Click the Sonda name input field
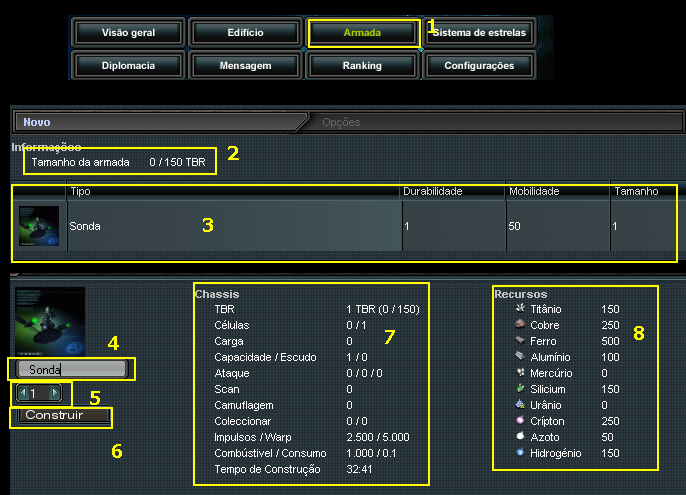The width and height of the screenshot is (686, 495). (71, 369)
